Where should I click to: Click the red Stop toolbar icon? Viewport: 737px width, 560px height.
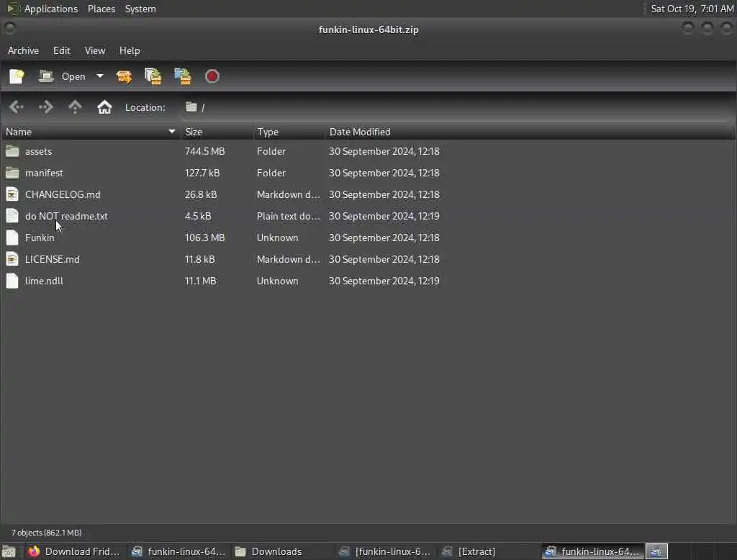(212, 76)
